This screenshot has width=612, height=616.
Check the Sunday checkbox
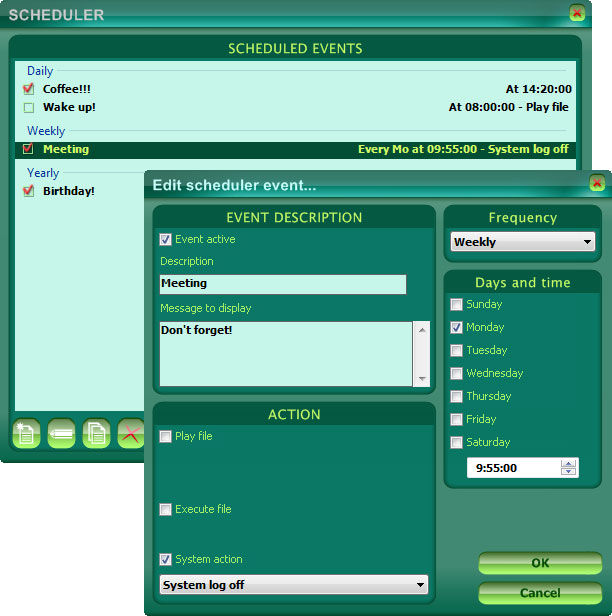[456, 304]
